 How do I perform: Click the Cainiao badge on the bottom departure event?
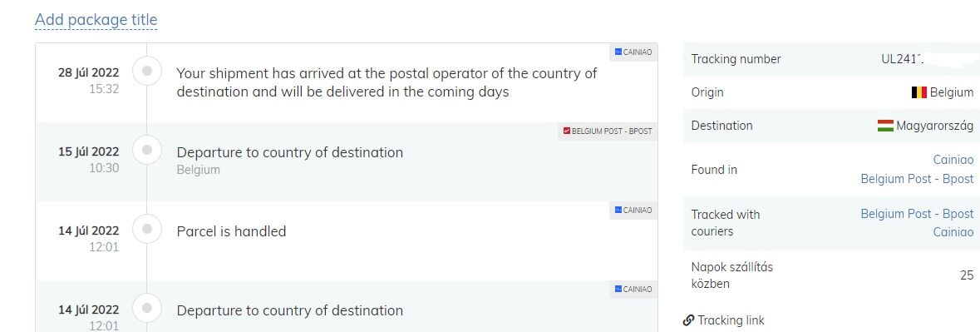633,289
